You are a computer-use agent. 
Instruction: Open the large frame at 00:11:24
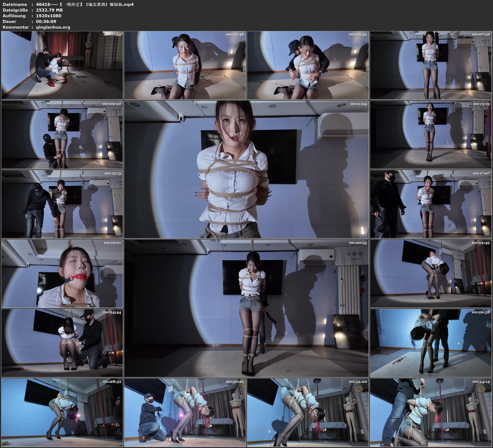coord(247,169)
